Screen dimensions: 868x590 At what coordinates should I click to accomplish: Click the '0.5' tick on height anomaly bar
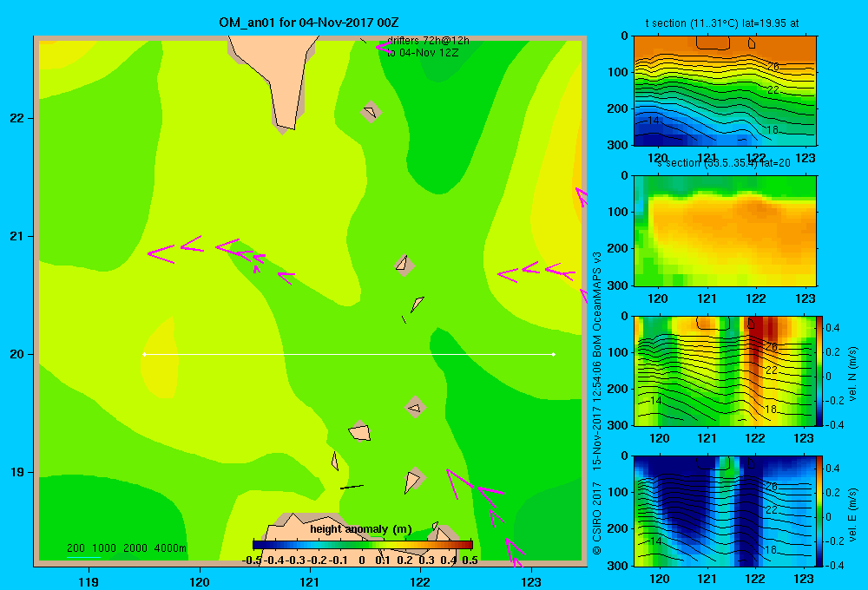470,560
